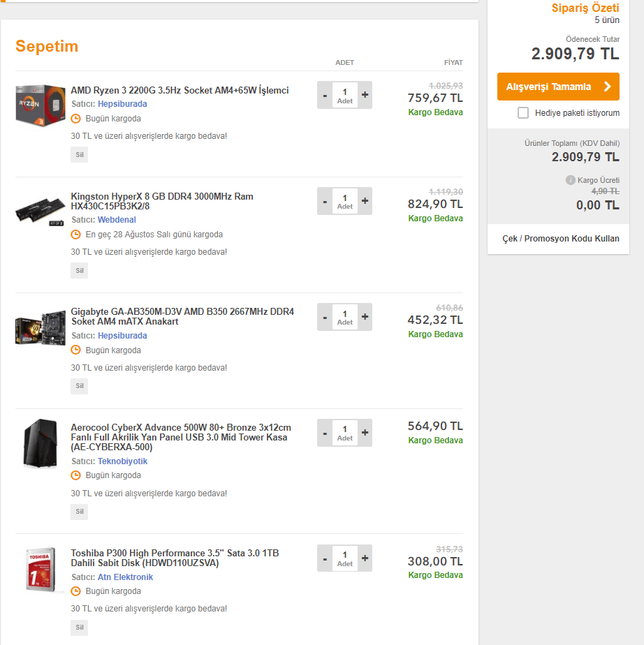Click the quantity field of Kingston HyperX RAM
The width and height of the screenshot is (644, 645).
click(344, 201)
